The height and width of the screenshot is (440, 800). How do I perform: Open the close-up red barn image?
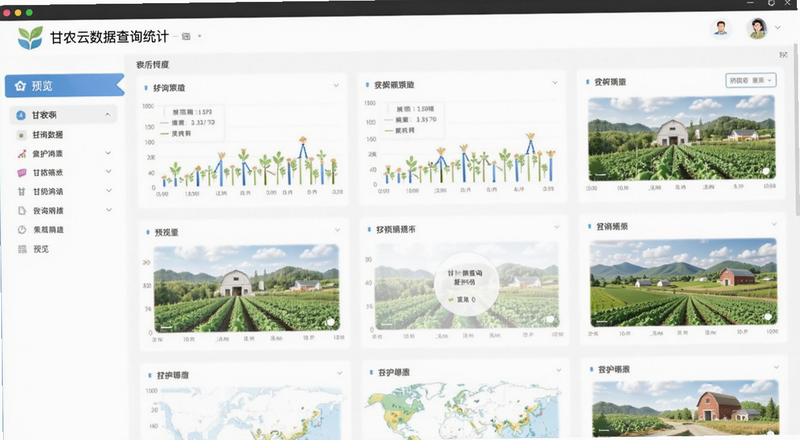click(685, 409)
